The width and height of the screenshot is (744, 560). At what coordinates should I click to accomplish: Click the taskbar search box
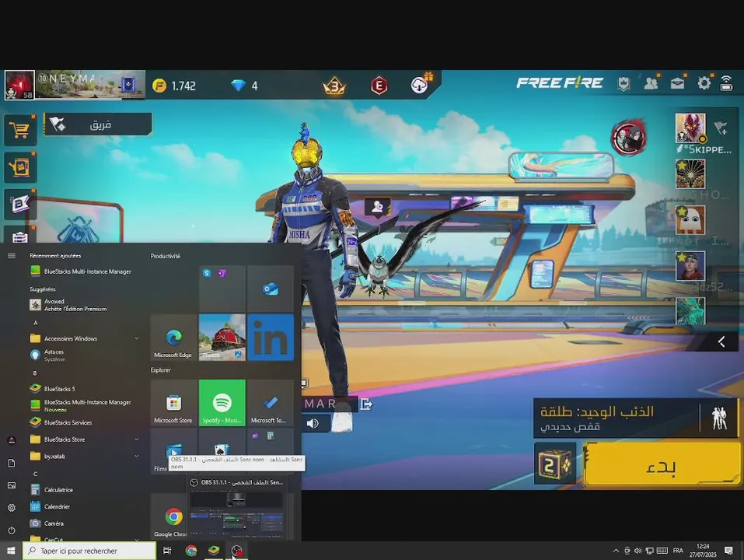pos(89,551)
